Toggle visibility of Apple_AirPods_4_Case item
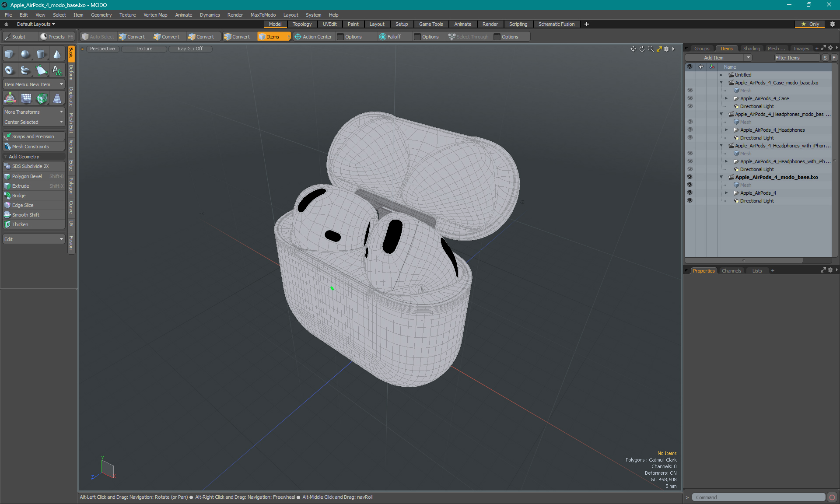 coord(690,98)
